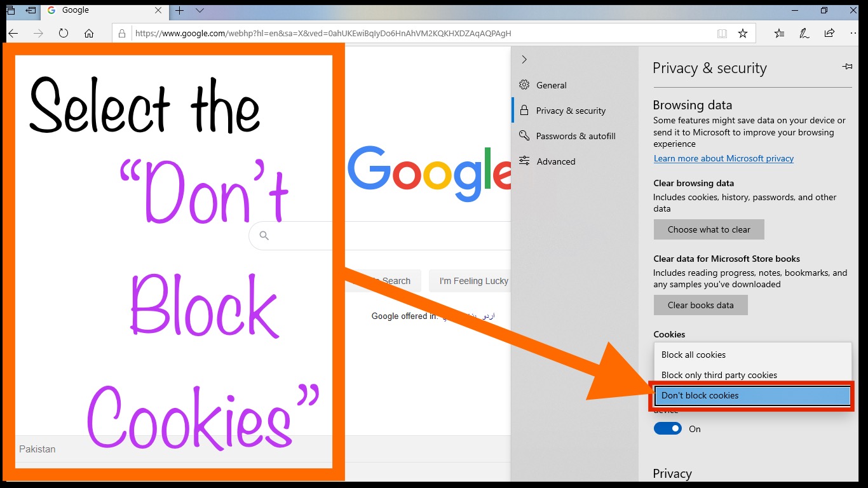Click Clear books data button
868x488 pixels.
pyautogui.click(x=701, y=305)
